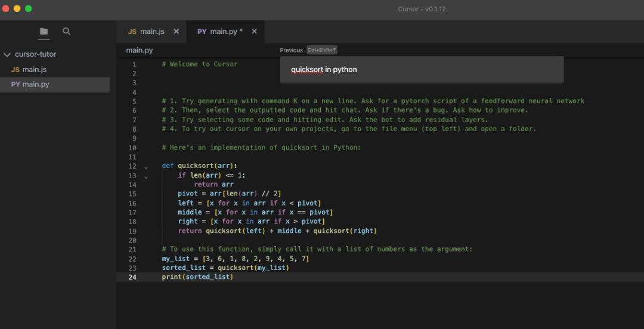Click the red close window button

6,8
